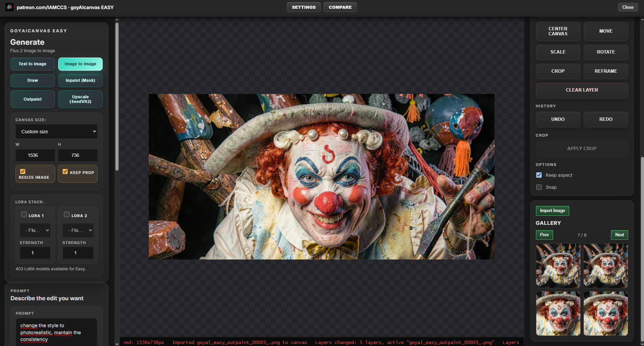Click the APPLY CROP button
Image resolution: width=644 pixels, height=346 pixels.
coord(582,148)
